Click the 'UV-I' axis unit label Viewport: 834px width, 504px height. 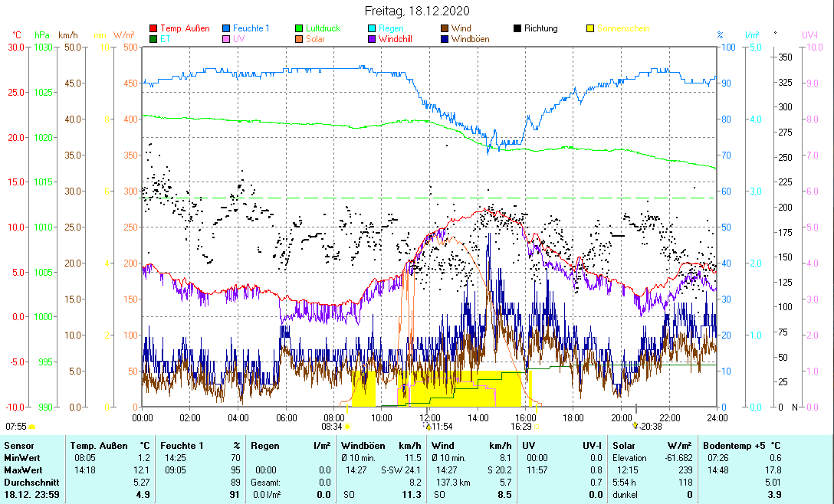tap(809, 36)
